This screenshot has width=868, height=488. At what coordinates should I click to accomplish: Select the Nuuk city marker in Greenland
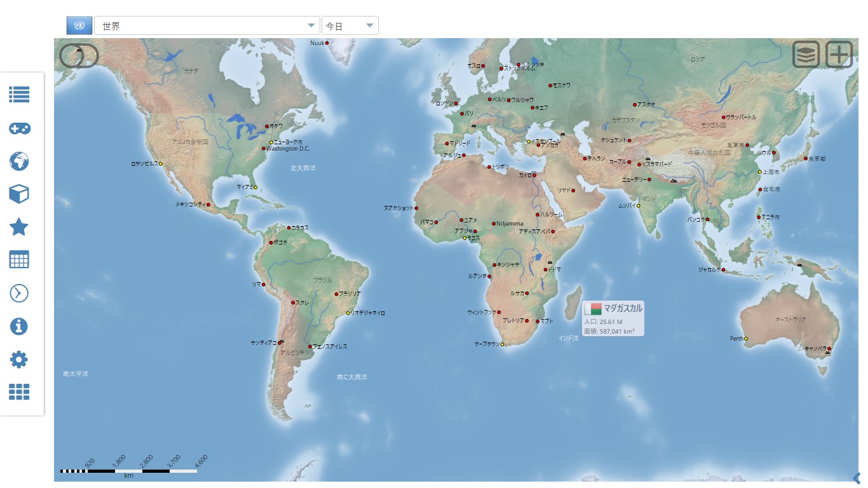point(328,44)
